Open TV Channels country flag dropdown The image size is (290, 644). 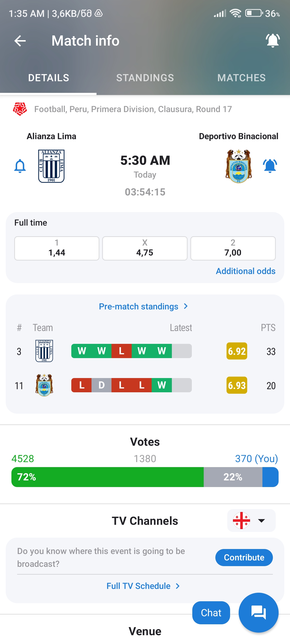point(251,521)
